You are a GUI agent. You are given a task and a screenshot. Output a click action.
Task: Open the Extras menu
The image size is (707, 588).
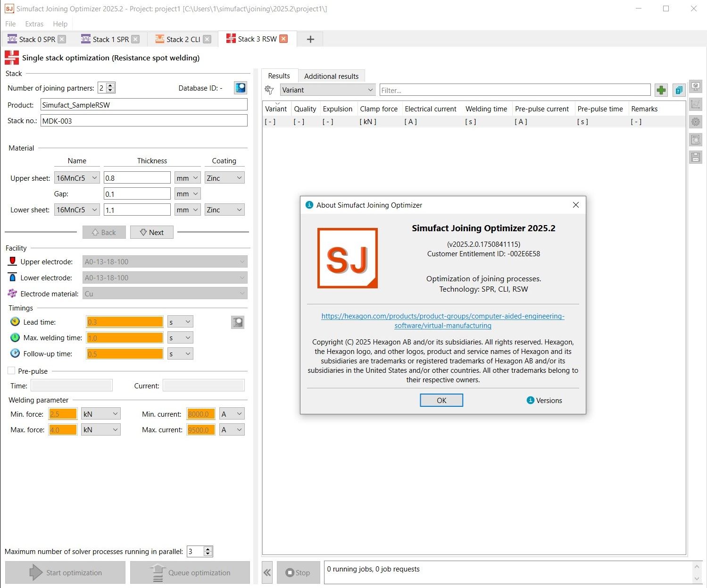[x=33, y=24]
